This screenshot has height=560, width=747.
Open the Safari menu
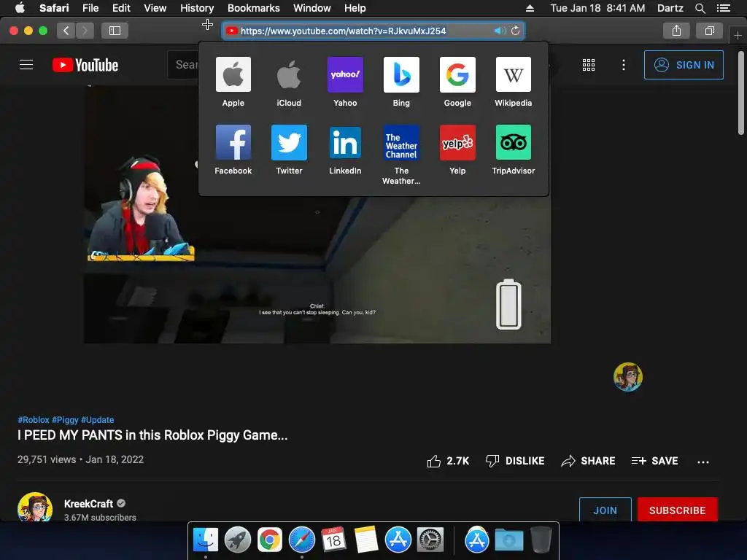click(54, 8)
